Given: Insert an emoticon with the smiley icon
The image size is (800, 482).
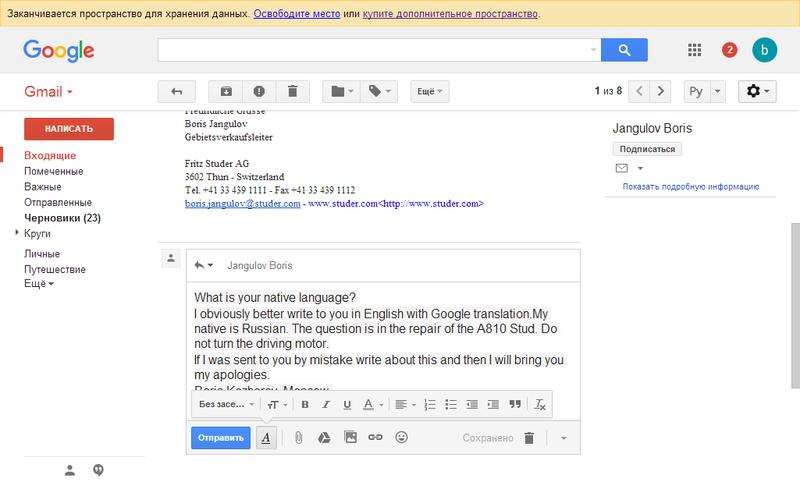Looking at the screenshot, I should (402, 437).
